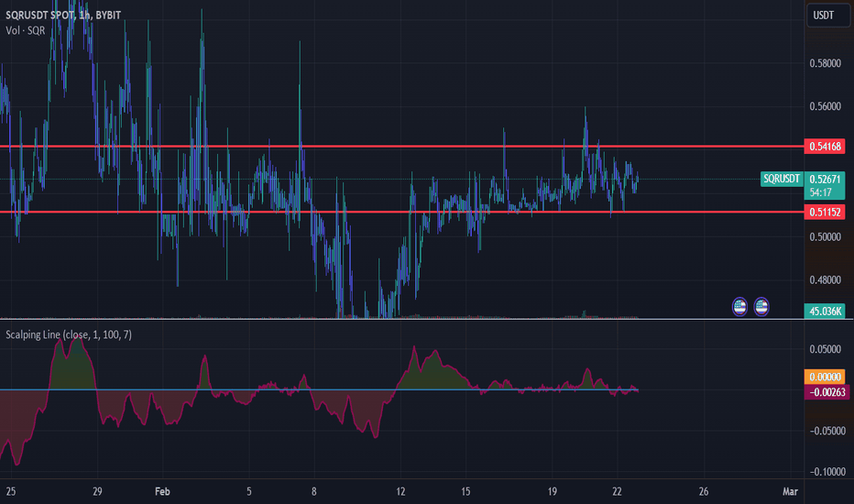Select the Scalping Line indicator legend
Image resolution: width=854 pixels, height=504 pixels.
click(x=69, y=334)
